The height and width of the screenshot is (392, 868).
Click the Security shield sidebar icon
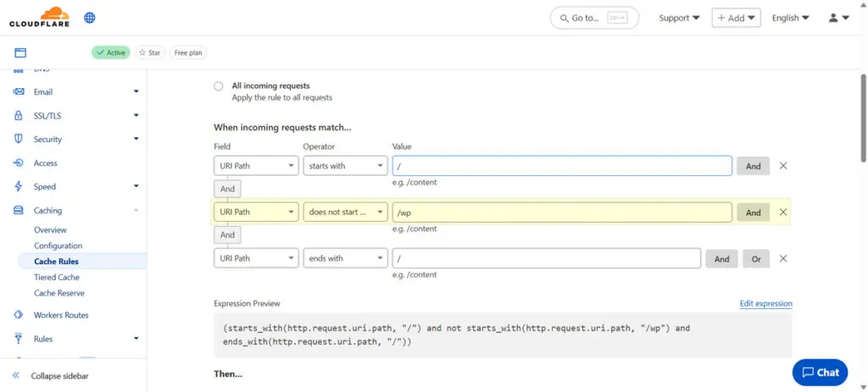[x=19, y=140]
